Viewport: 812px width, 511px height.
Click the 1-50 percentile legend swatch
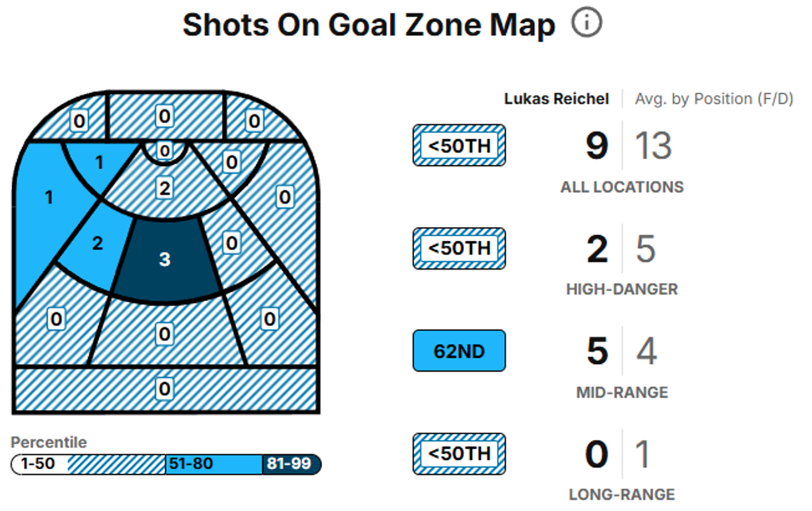(88, 463)
